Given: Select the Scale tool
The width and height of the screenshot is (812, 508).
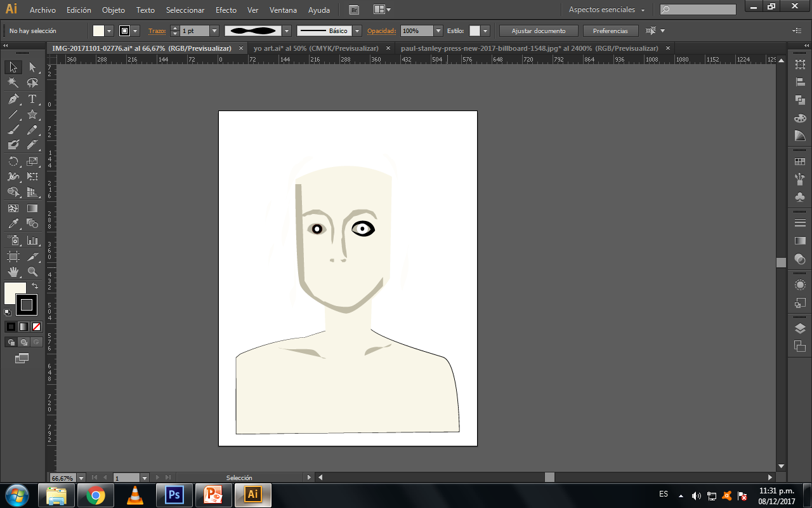Looking at the screenshot, I should (x=32, y=161).
